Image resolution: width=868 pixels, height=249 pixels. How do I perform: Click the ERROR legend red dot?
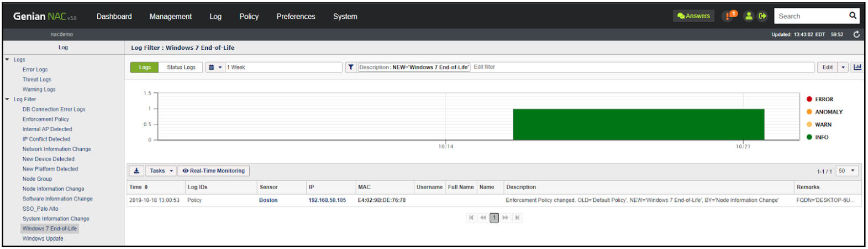[809, 99]
